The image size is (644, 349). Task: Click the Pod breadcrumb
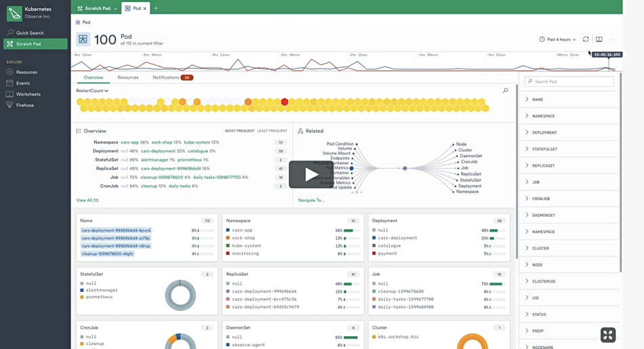point(83,22)
